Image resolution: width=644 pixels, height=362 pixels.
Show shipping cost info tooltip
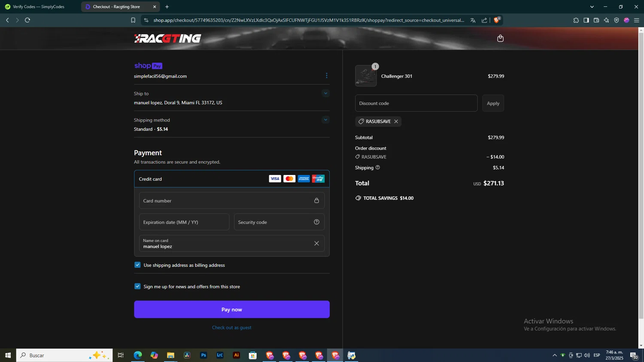(x=377, y=167)
